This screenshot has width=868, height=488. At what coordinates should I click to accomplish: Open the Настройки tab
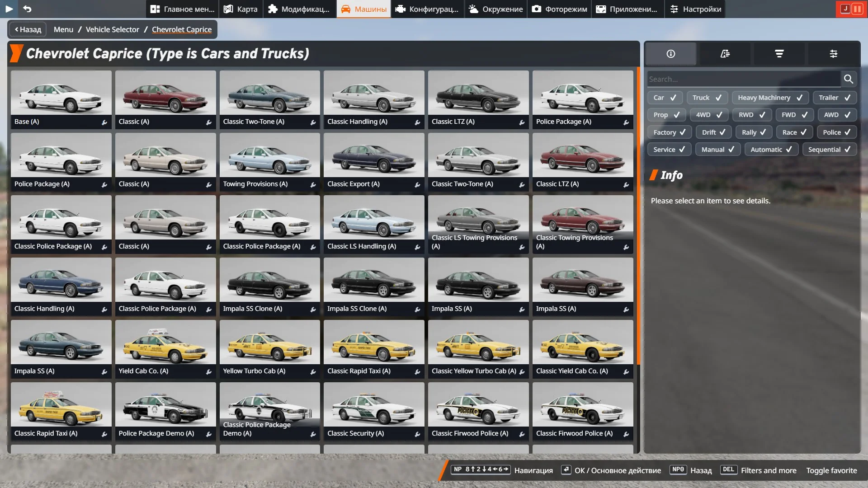[x=695, y=9]
